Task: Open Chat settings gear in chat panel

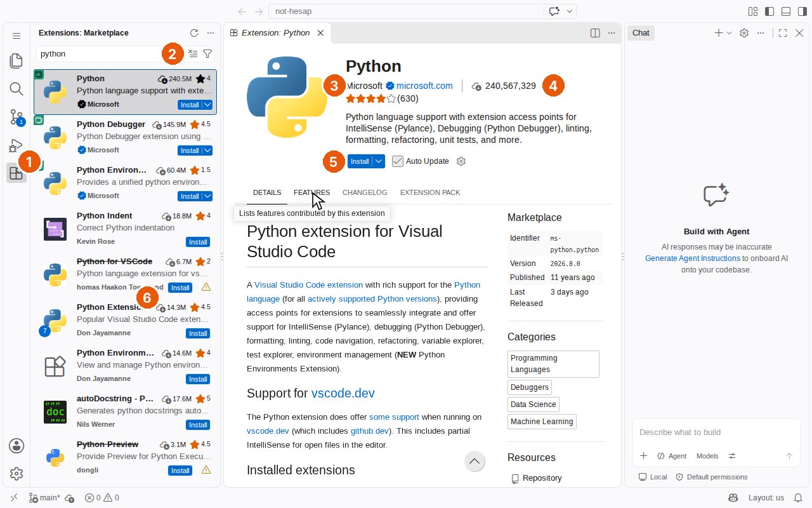Action: (745, 33)
